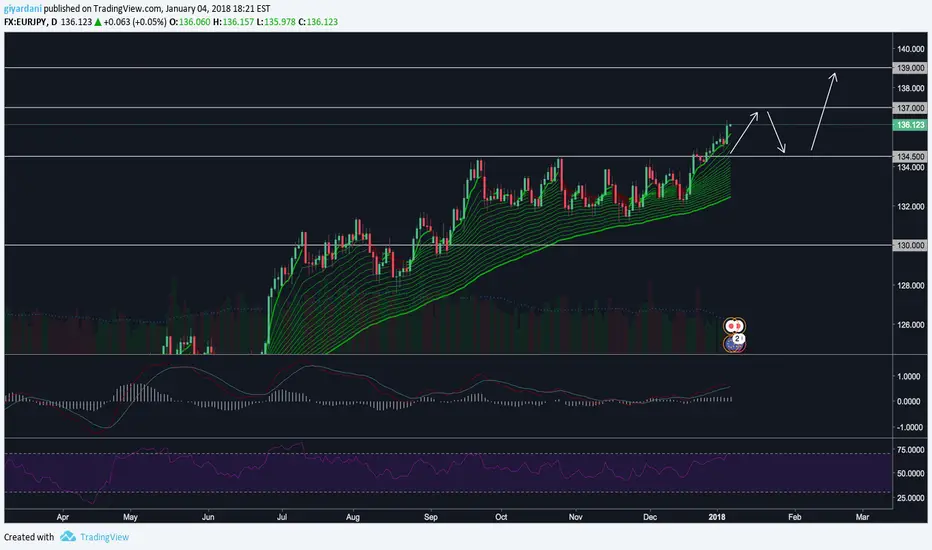Viewport: 932px width, 550px height.
Task: Click the +0.063 (+0.05%) change value
Action: pos(135,22)
